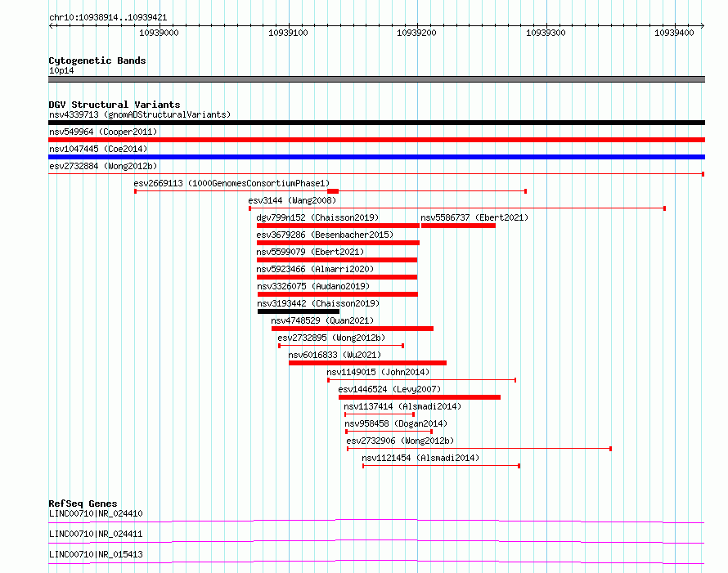Click the nsv5586737 (Ebert2021) variant label
This screenshot has width=728, height=573.
pos(474,217)
